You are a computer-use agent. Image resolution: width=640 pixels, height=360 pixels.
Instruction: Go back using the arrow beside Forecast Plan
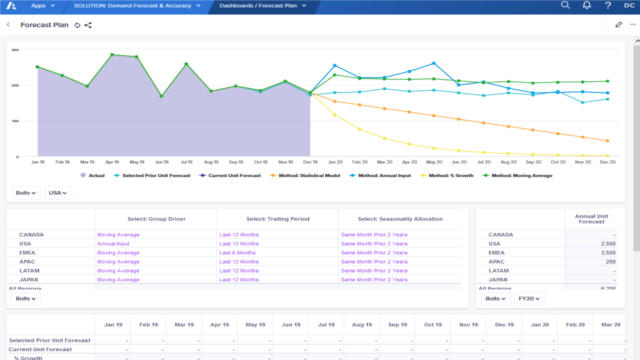click(x=8, y=25)
